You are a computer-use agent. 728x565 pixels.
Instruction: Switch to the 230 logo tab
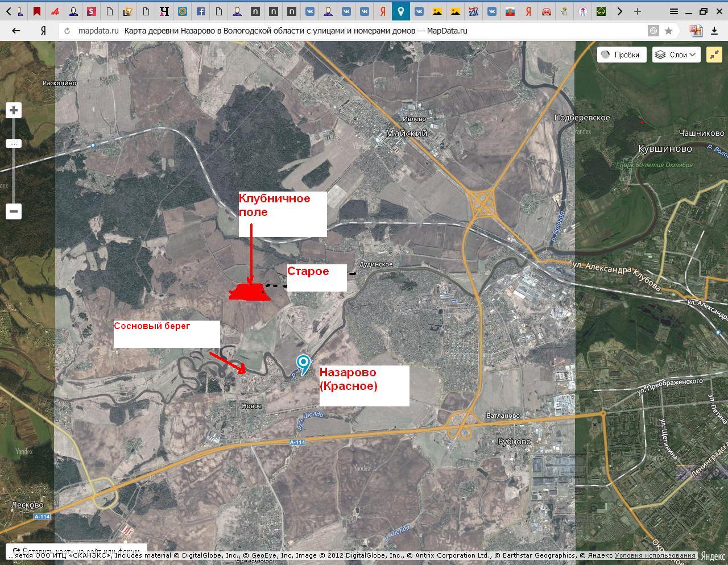tap(474, 11)
